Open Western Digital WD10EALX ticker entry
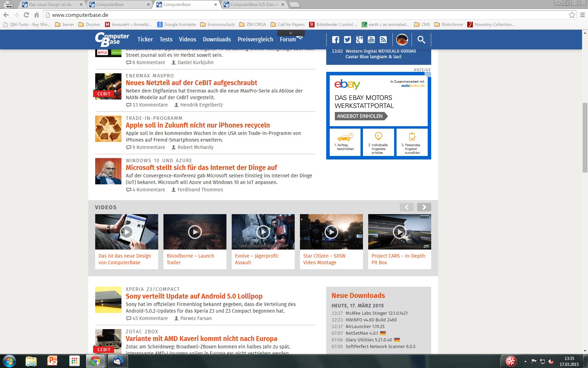The height and width of the screenshot is (368, 588). [x=381, y=54]
